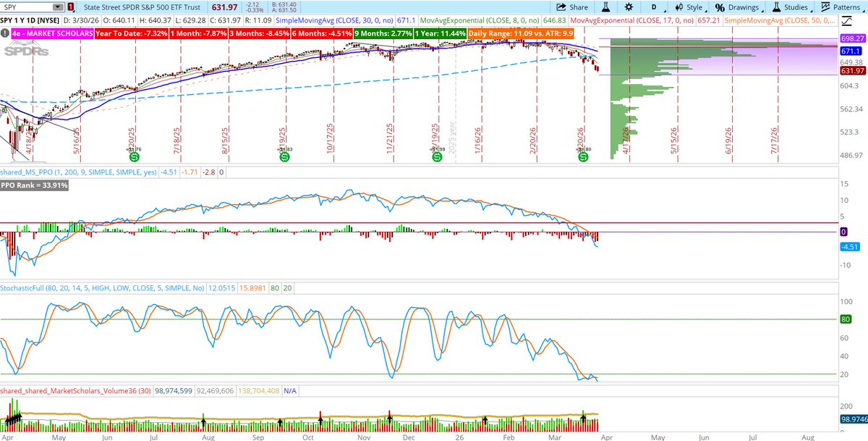Click the 98.9746 volume axis bubble
This screenshot has width=868, height=441.
[x=854, y=419]
